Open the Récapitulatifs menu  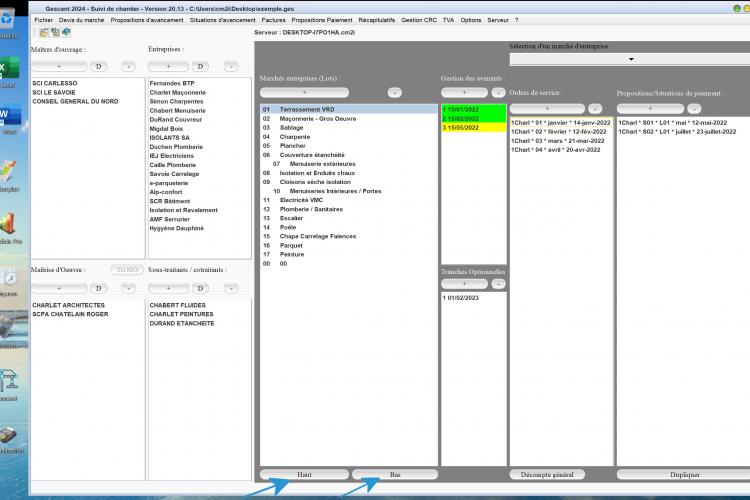click(x=376, y=20)
